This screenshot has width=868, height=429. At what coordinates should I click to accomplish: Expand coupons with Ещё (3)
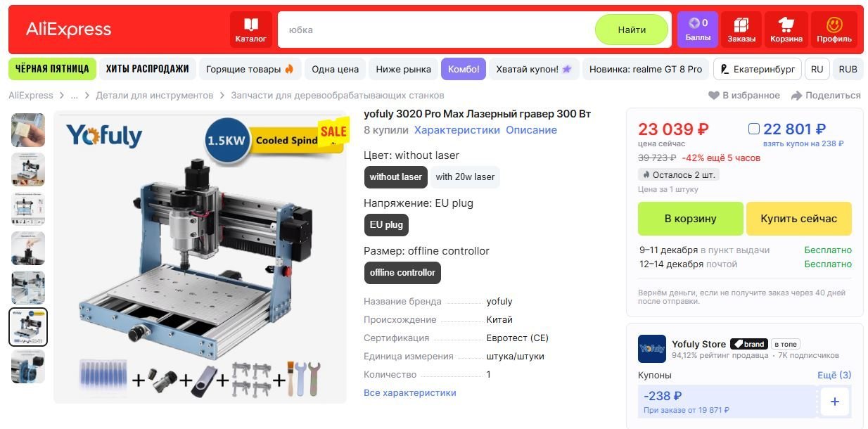tap(834, 375)
